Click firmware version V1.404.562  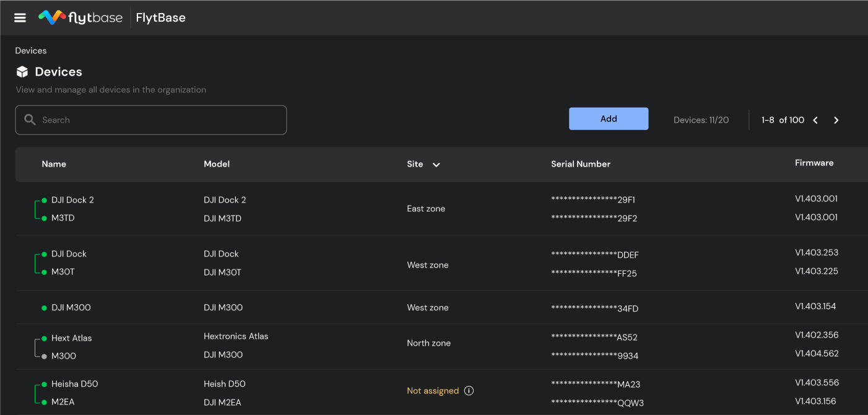tap(817, 354)
